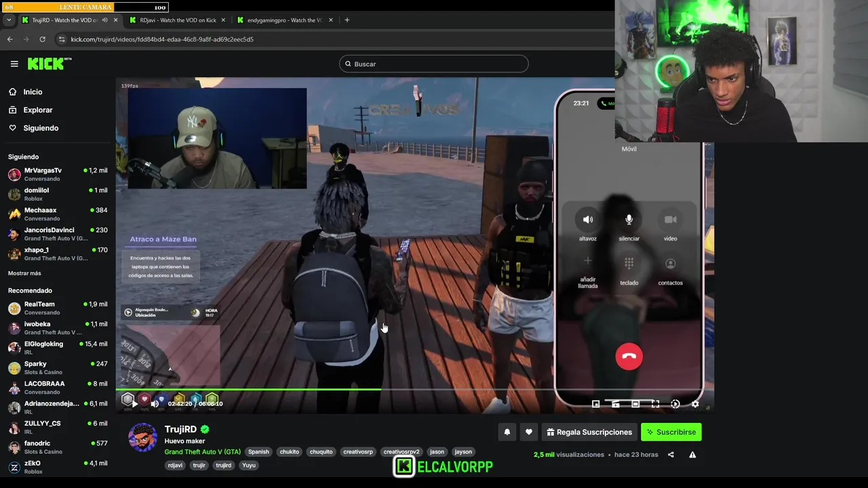
Task: Go back with browser back arrow
Action: click(9, 39)
